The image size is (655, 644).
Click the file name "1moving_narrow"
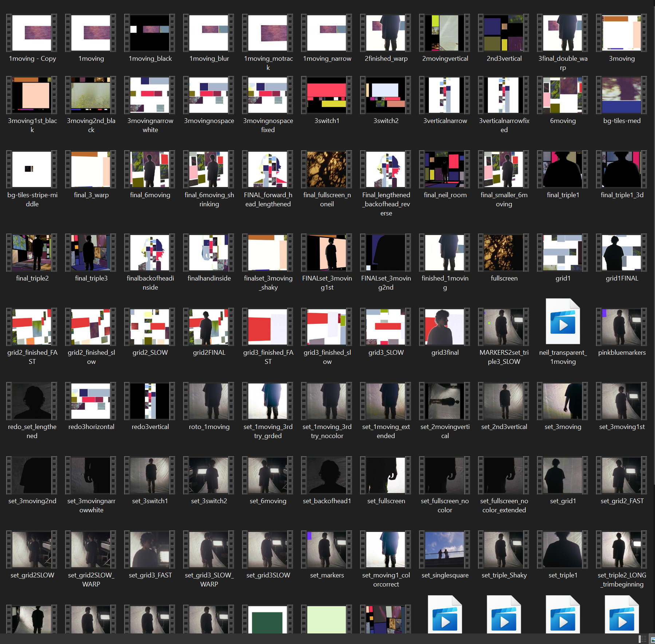tap(327, 59)
